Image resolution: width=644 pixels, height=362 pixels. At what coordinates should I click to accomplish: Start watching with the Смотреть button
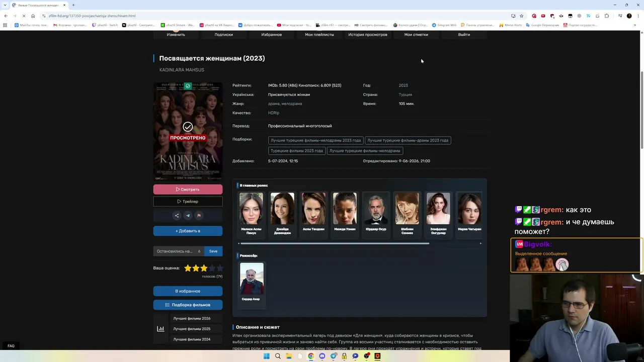click(188, 190)
